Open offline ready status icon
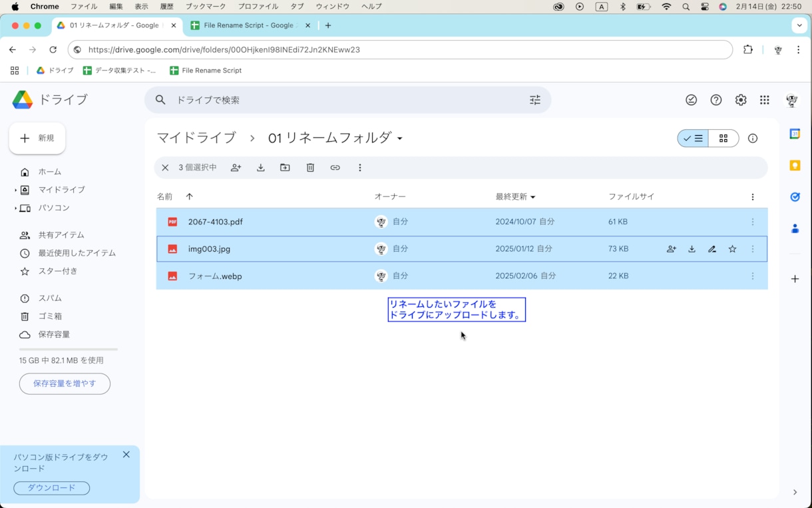This screenshot has width=812, height=508. (692, 100)
